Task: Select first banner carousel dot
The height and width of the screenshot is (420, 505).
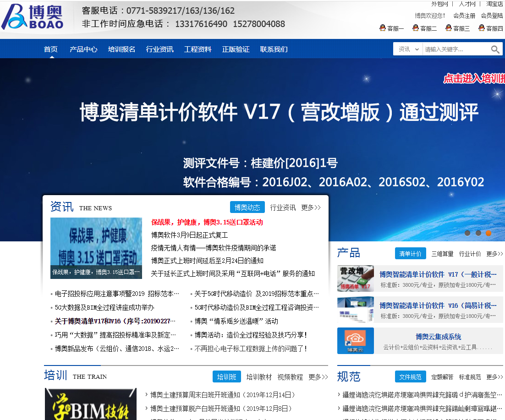Action: click(467, 233)
